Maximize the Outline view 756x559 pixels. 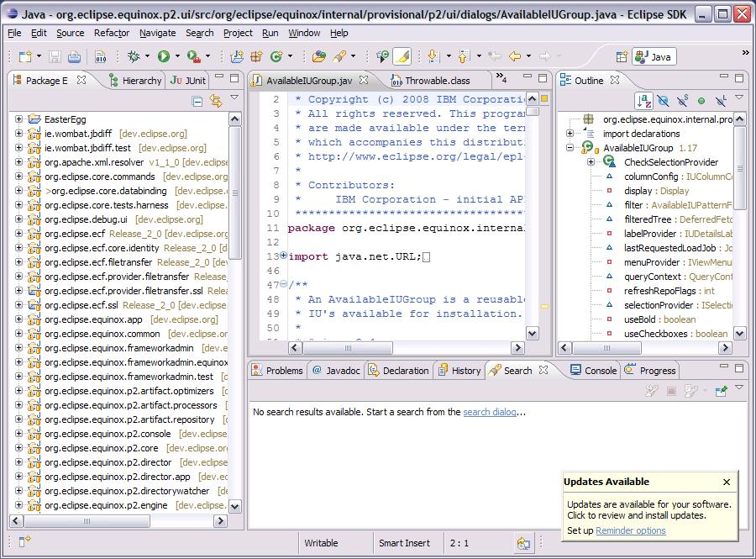point(739,77)
